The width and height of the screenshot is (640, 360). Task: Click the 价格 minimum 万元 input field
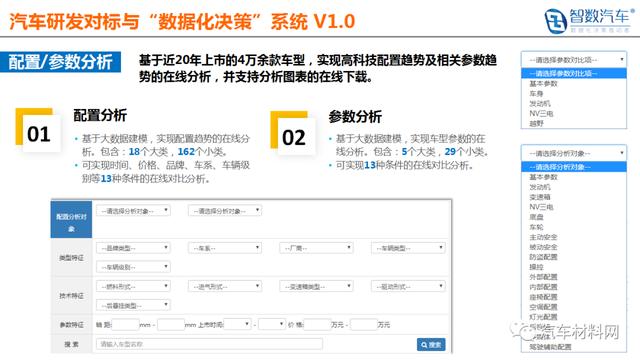click(x=317, y=324)
